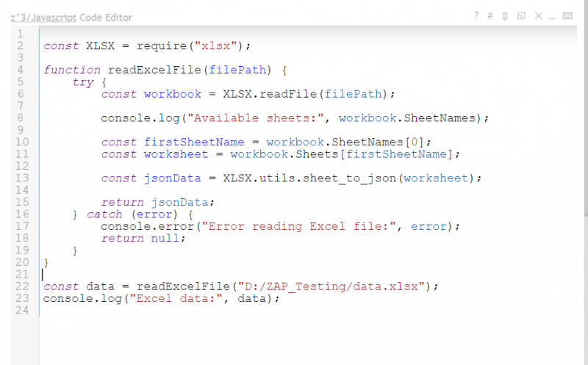The width and height of the screenshot is (588, 365).
Task: Click the keyboard icon in header
Action: point(567,15)
